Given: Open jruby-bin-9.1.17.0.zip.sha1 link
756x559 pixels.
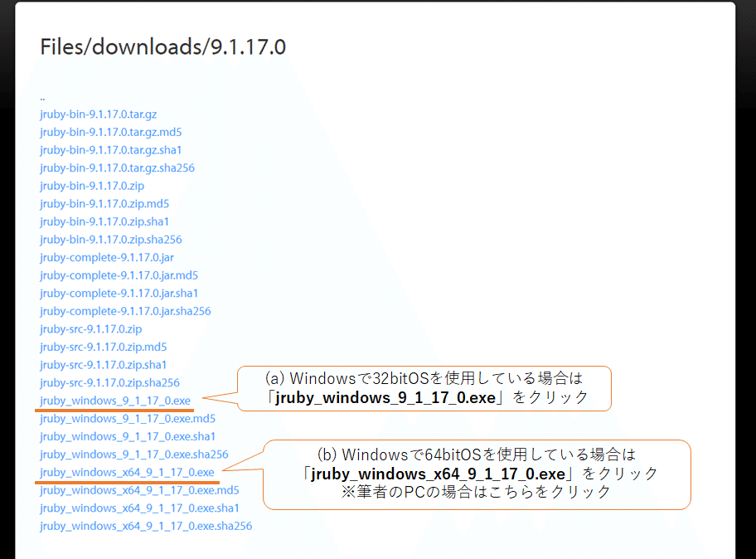Looking at the screenshot, I should (x=104, y=221).
